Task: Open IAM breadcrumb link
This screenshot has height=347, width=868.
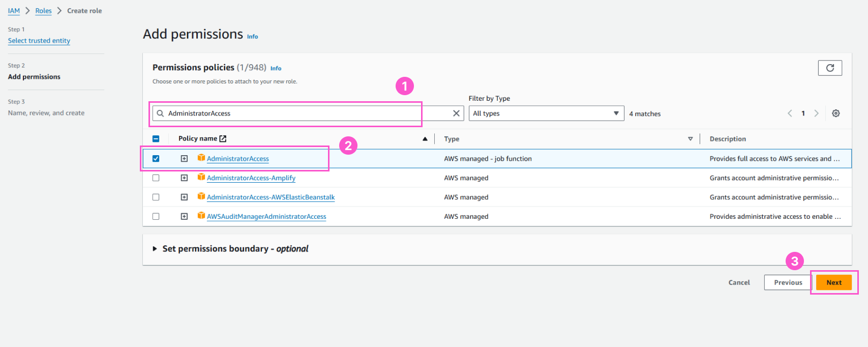Action: point(14,11)
